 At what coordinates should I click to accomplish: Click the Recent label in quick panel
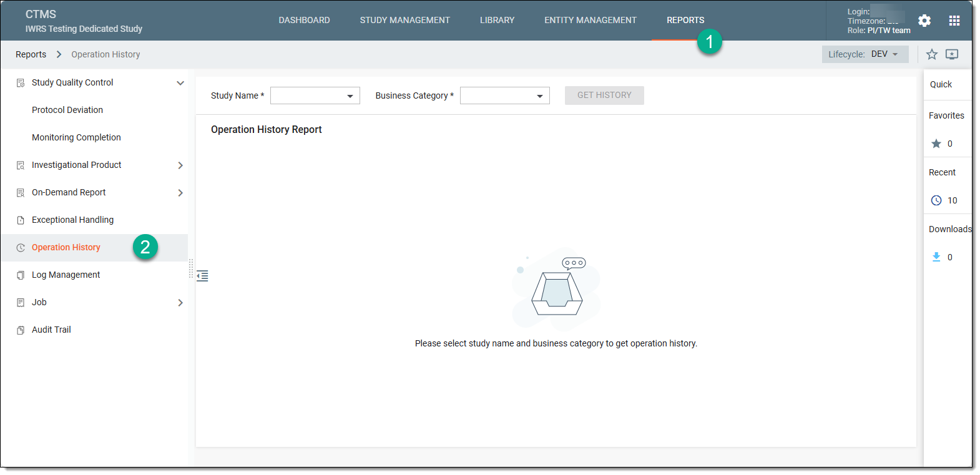(942, 173)
